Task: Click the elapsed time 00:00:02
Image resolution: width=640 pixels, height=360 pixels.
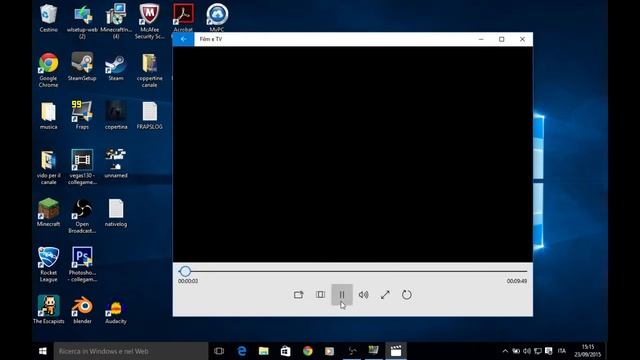Action: tap(188, 281)
